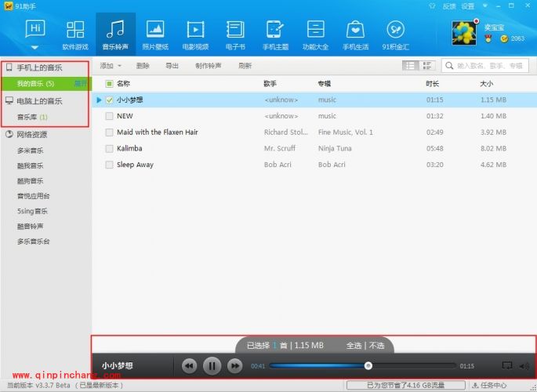Check the Kalimba song checkbox

tap(109, 149)
